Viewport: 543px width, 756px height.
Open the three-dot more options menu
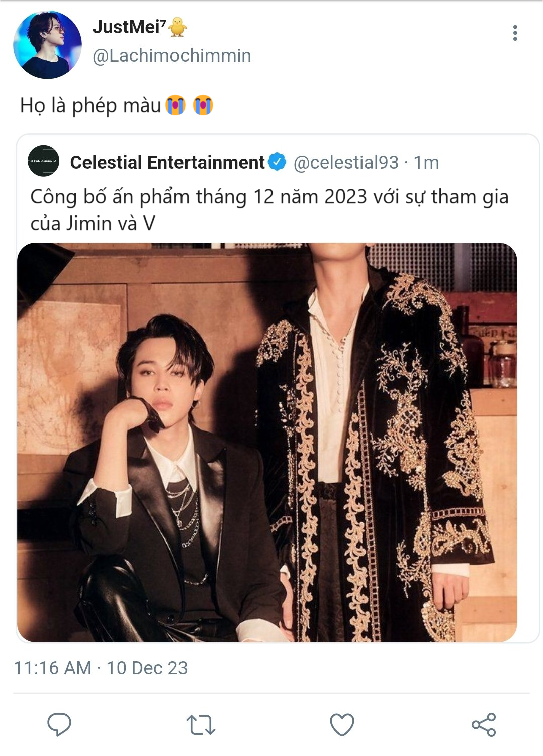tap(515, 33)
